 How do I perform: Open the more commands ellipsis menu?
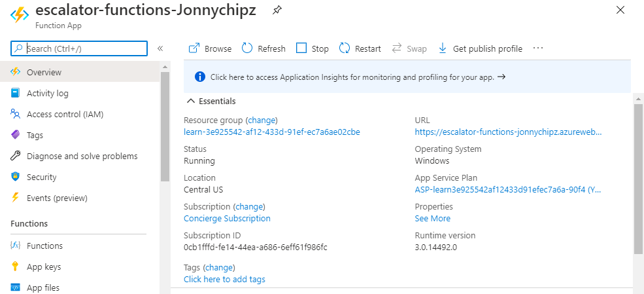coord(538,48)
